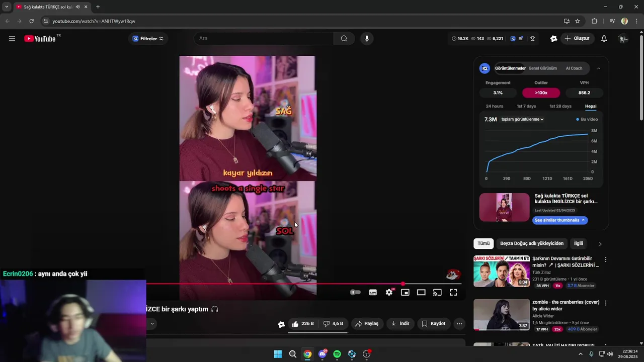Screen dimensions: 644x362
Task: Enable theater mode in player
Action: tap(421, 293)
